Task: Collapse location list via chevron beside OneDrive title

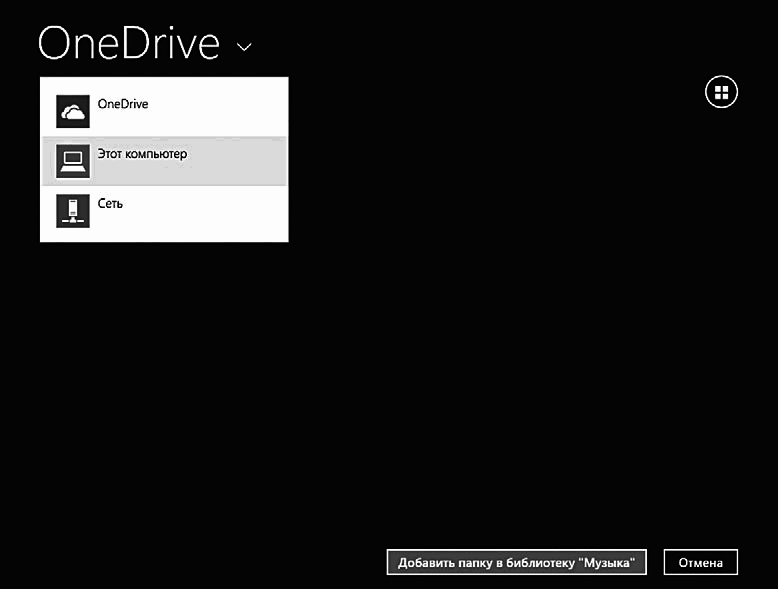Action: tap(244, 47)
